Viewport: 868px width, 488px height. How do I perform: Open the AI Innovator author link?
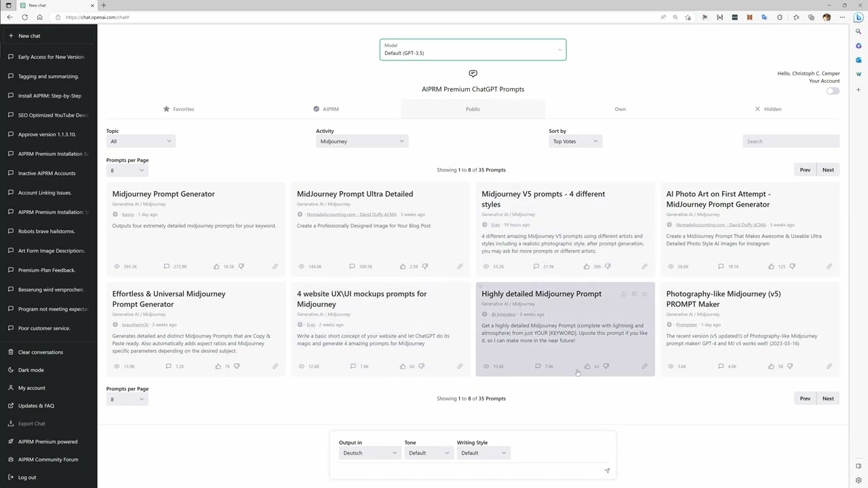pos(503,314)
